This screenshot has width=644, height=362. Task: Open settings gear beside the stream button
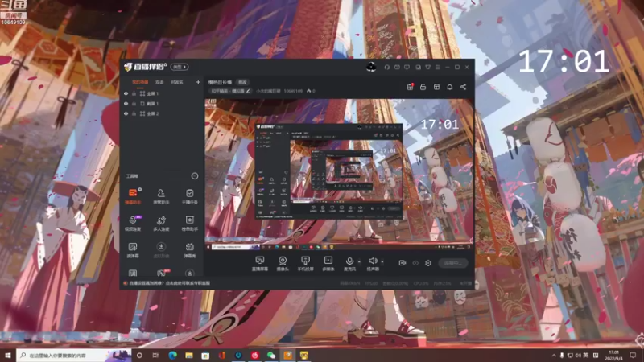click(428, 263)
